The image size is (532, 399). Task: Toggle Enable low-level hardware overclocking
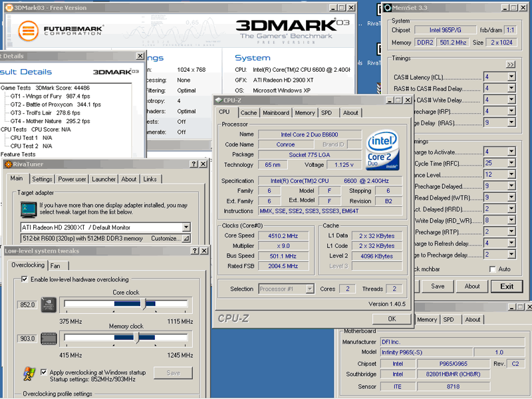point(25,279)
